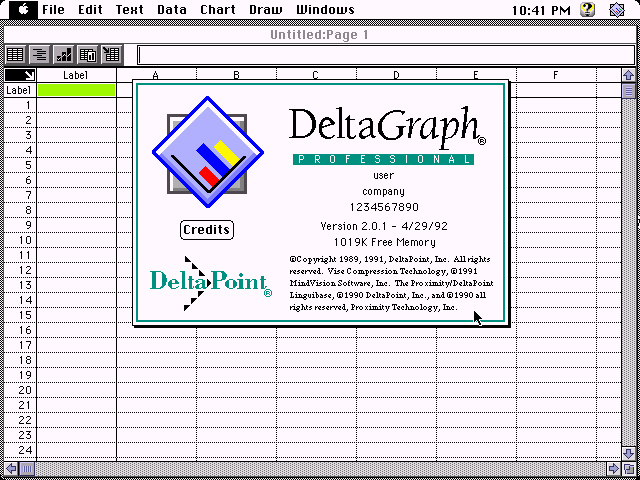Select the Label column header
This screenshot has height=480, width=640.
click(x=76, y=75)
